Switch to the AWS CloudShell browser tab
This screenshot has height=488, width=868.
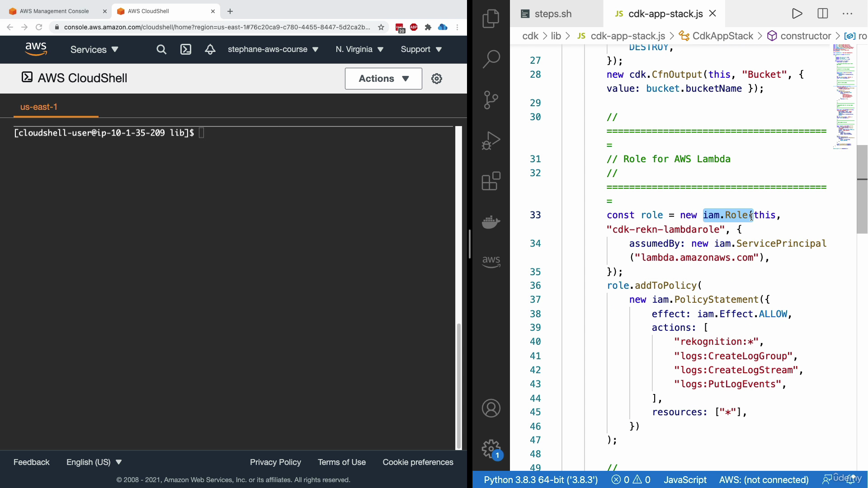(x=163, y=11)
